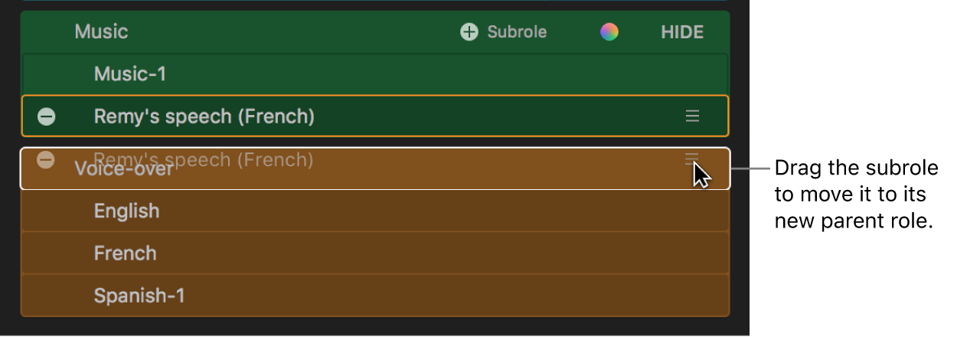Select the Music-1 subrole
The image size is (980, 337).
pos(130,74)
